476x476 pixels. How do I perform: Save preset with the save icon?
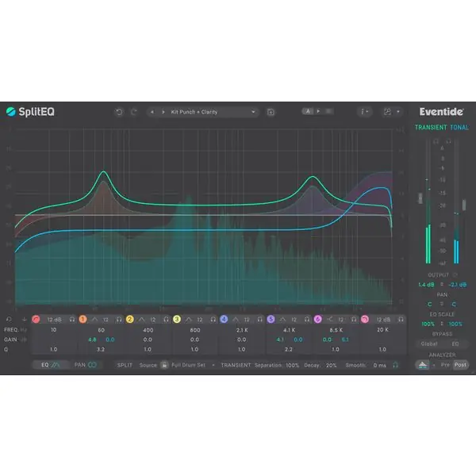click(271, 113)
